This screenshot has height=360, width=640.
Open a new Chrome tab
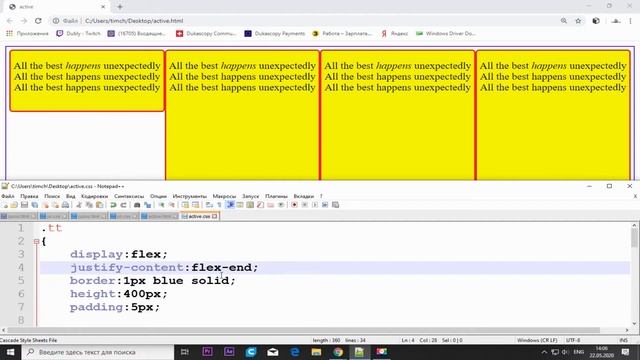pyautogui.click(x=120, y=7)
